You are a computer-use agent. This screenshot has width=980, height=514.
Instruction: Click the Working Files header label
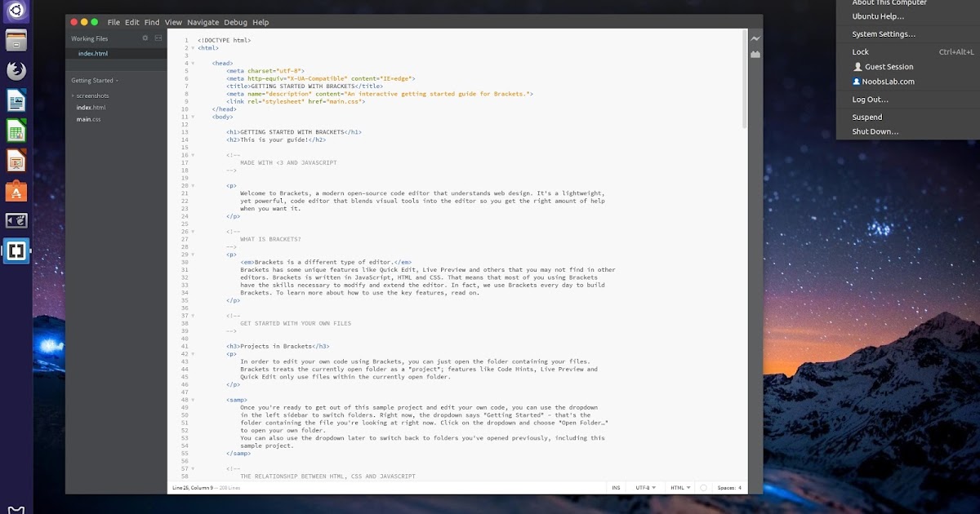click(89, 38)
